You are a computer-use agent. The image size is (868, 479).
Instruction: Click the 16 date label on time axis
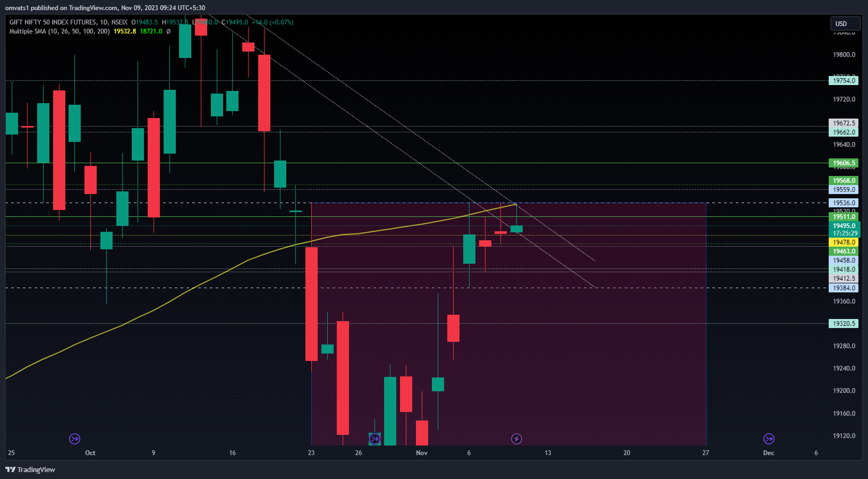[232, 453]
